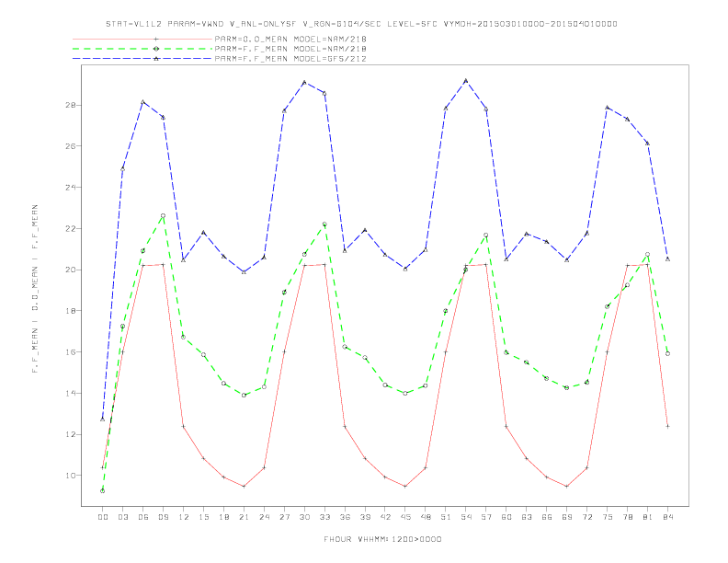Click x-axis tick label 54
Viewport: 728px width, 563px height.
pos(466,517)
